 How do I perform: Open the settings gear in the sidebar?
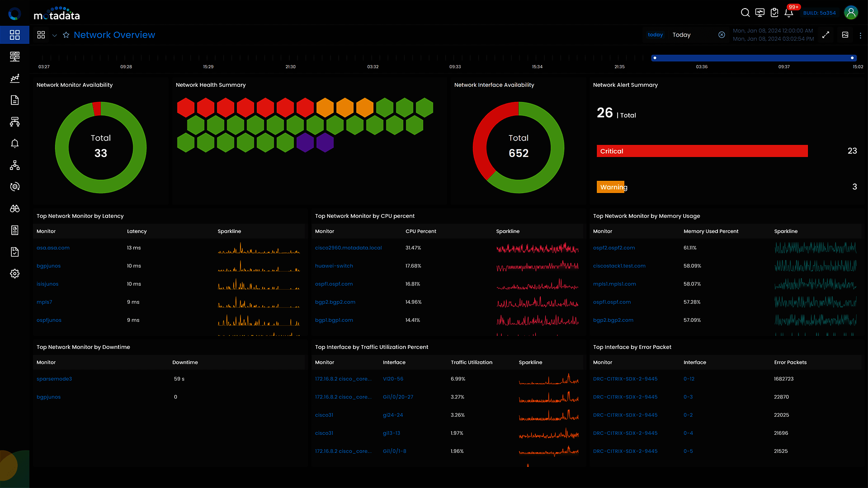tap(14, 274)
